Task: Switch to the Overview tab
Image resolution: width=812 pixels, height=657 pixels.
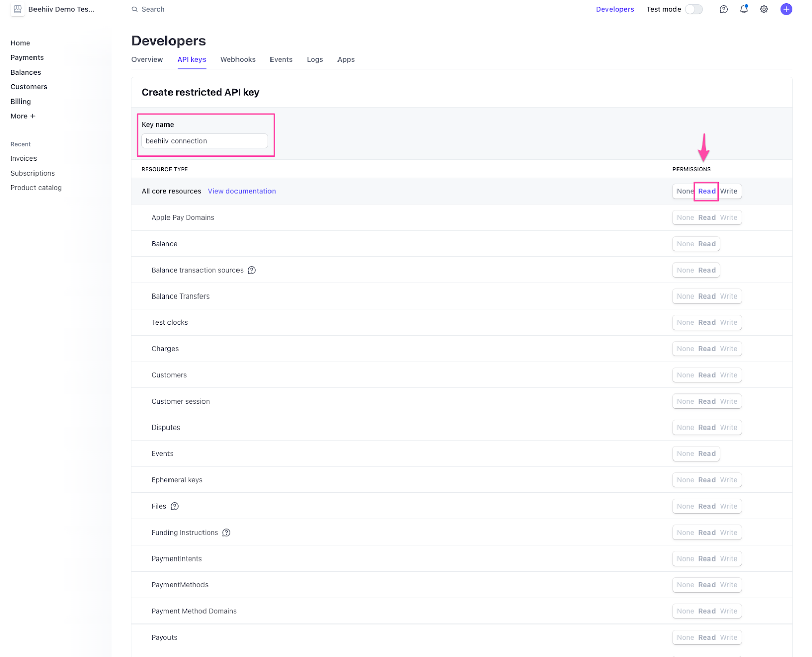Action: click(x=147, y=59)
